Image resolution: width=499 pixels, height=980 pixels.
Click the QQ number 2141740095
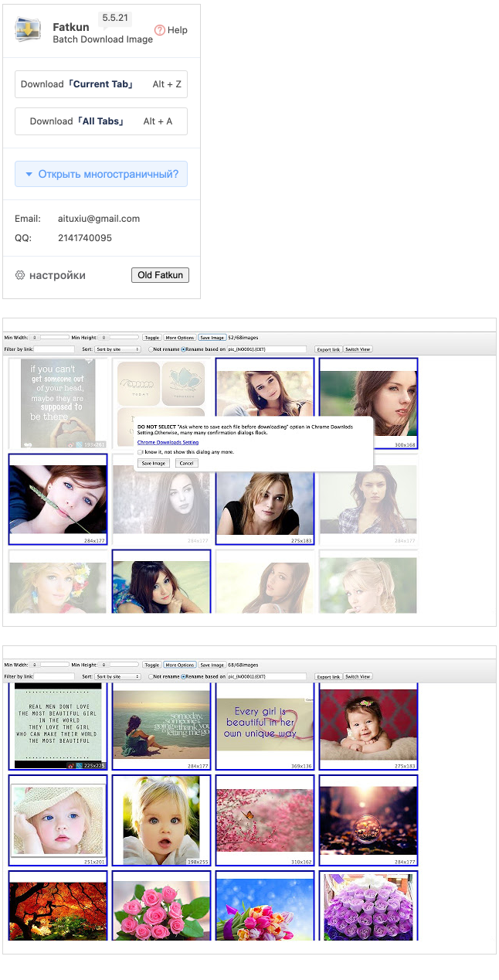[85, 238]
